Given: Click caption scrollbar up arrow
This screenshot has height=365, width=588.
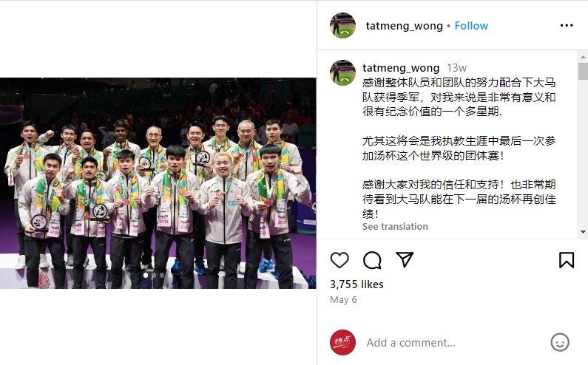Looking at the screenshot, I should 583,57.
